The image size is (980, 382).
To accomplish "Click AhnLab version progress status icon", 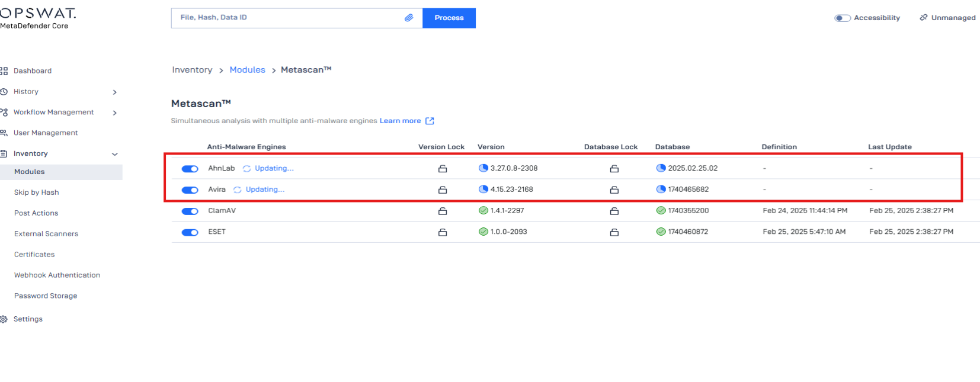I will click(x=483, y=168).
